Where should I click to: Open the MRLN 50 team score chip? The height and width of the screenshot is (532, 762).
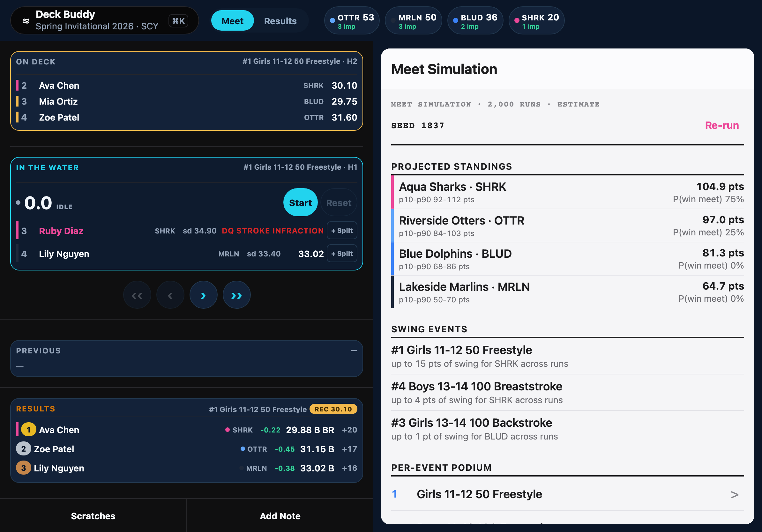click(414, 21)
